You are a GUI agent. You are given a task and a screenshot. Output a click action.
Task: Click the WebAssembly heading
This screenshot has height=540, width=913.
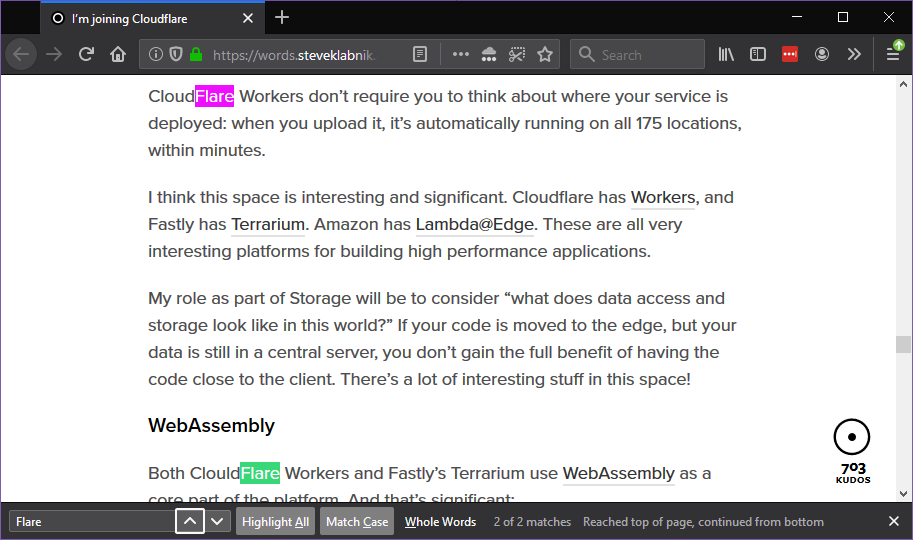pos(211,426)
